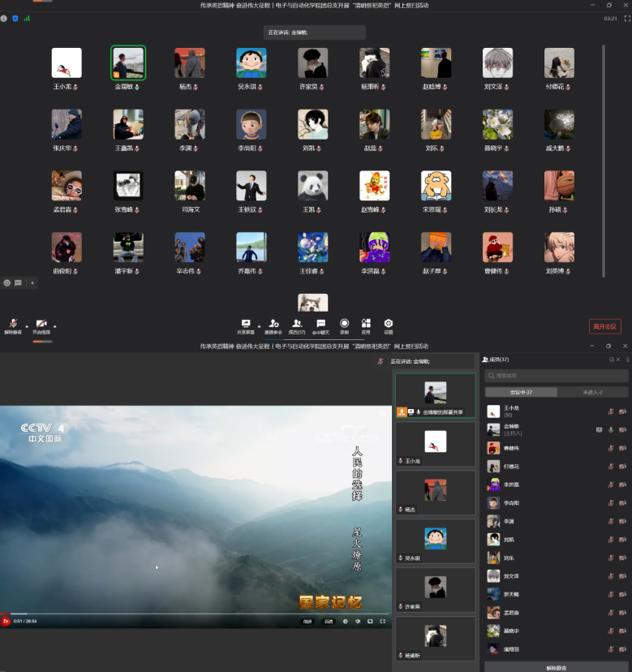Click the 搜索成员 search field
The image size is (632, 672).
[557, 376]
